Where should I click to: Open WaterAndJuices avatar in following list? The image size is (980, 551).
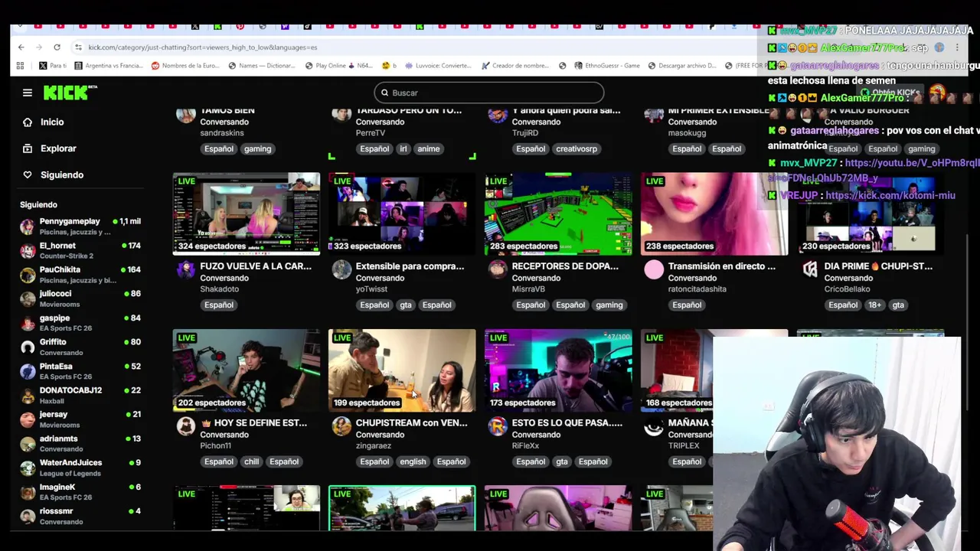pos(28,468)
